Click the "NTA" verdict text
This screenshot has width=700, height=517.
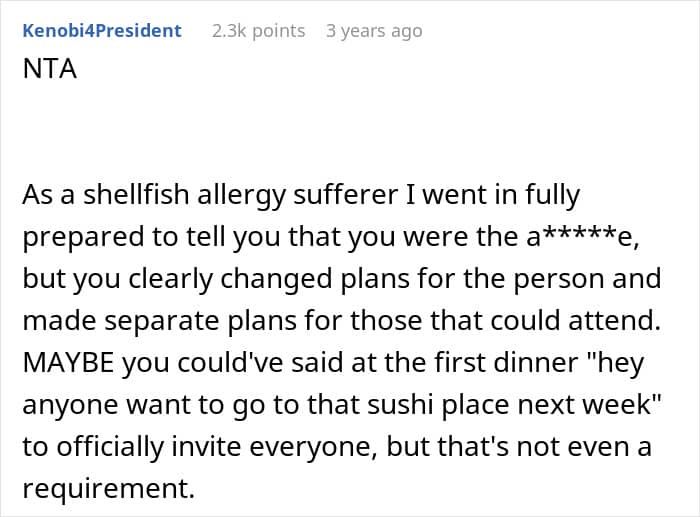pyautogui.click(x=48, y=71)
